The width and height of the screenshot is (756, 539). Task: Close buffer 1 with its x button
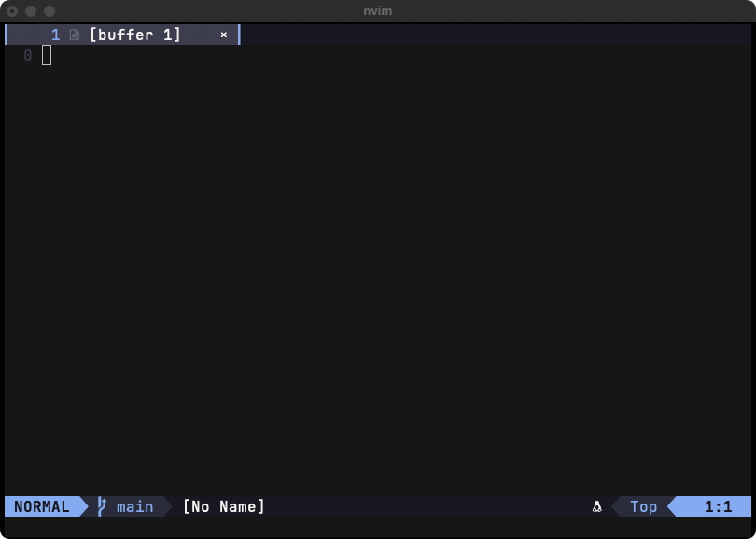coord(223,35)
